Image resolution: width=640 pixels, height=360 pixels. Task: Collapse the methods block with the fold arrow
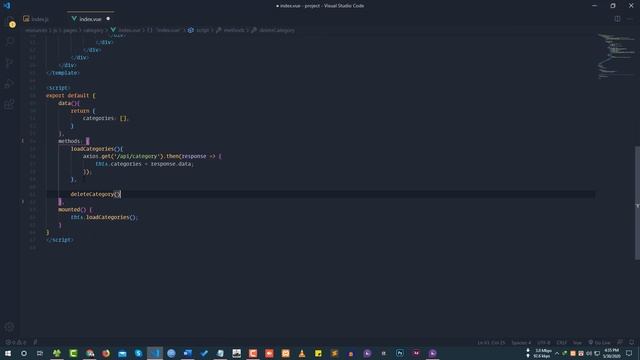[x=22, y=141]
